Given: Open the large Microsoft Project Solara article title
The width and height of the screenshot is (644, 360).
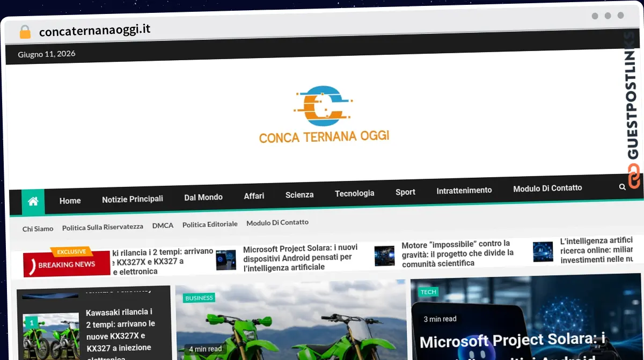Looking at the screenshot, I should [513, 347].
